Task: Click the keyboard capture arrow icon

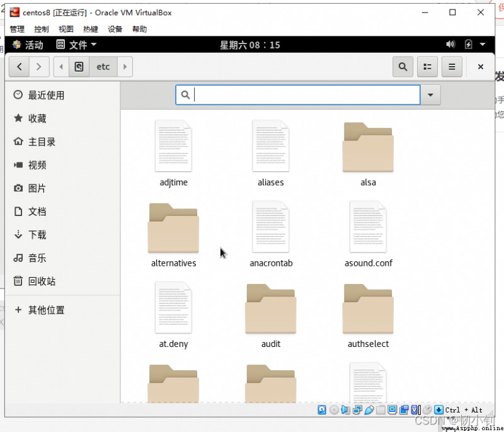Action: click(438, 410)
